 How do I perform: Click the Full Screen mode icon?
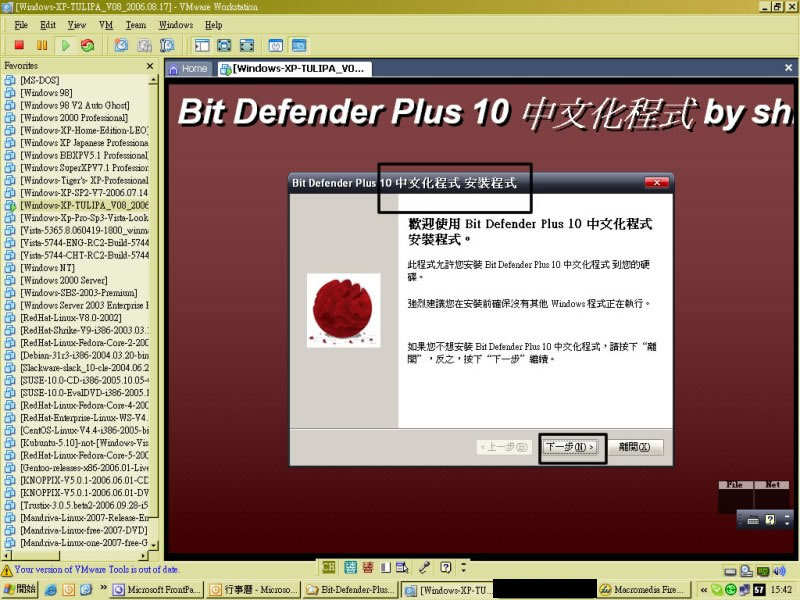tap(246, 45)
